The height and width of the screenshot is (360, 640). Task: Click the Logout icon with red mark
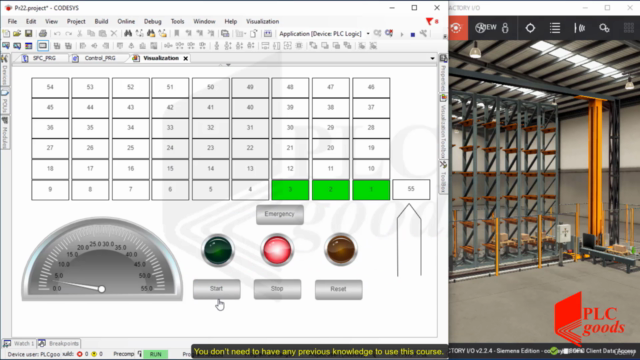389,33
